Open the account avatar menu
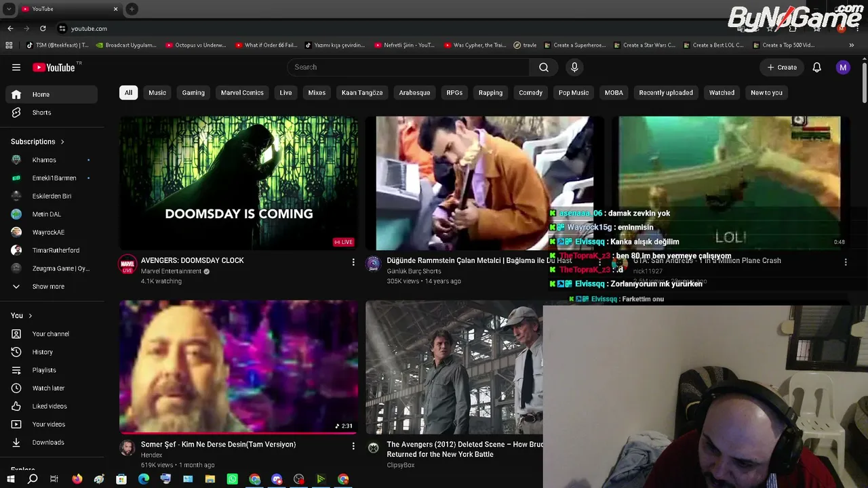 (x=843, y=67)
